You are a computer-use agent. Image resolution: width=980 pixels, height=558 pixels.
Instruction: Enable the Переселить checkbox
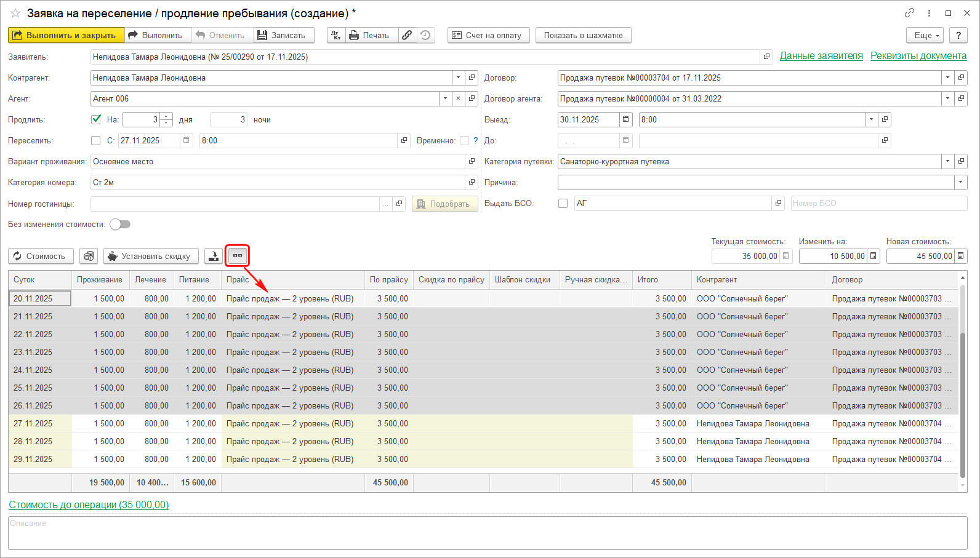(x=96, y=140)
